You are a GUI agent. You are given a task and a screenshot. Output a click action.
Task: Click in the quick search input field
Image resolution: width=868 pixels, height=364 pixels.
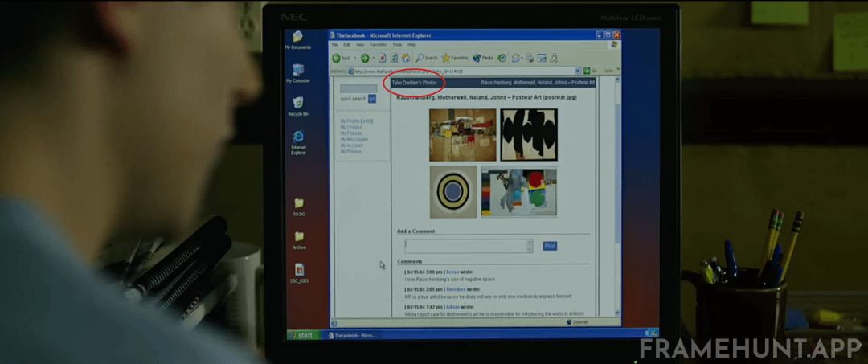358,88
